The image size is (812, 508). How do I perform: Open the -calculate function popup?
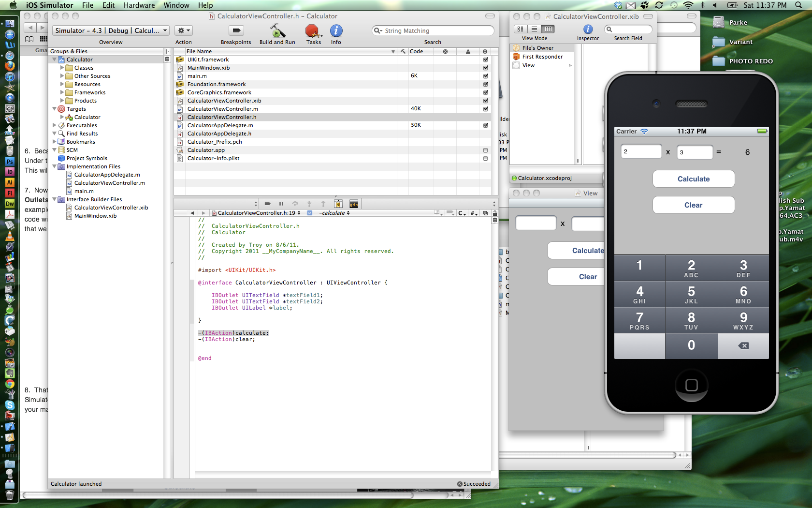[x=334, y=213]
